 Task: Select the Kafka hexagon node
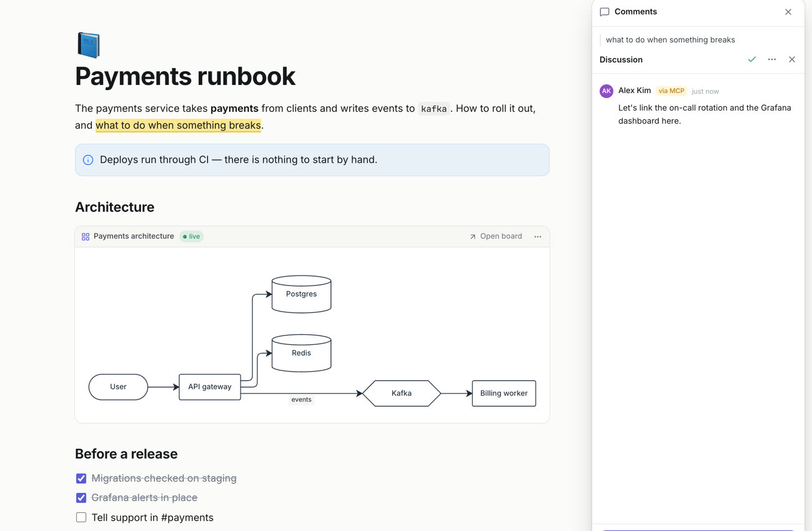(402, 394)
